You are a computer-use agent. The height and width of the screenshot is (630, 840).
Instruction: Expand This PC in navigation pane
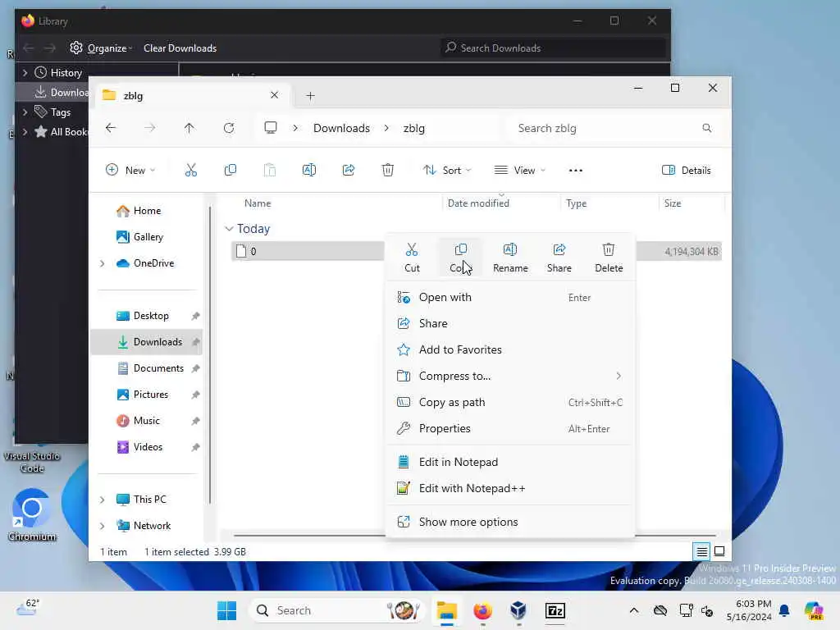point(103,500)
